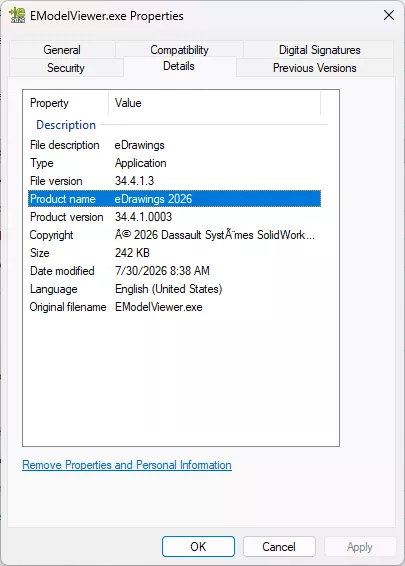Screen dimensions: 405x566
Task: Open the Compatibility tab
Action: (179, 50)
